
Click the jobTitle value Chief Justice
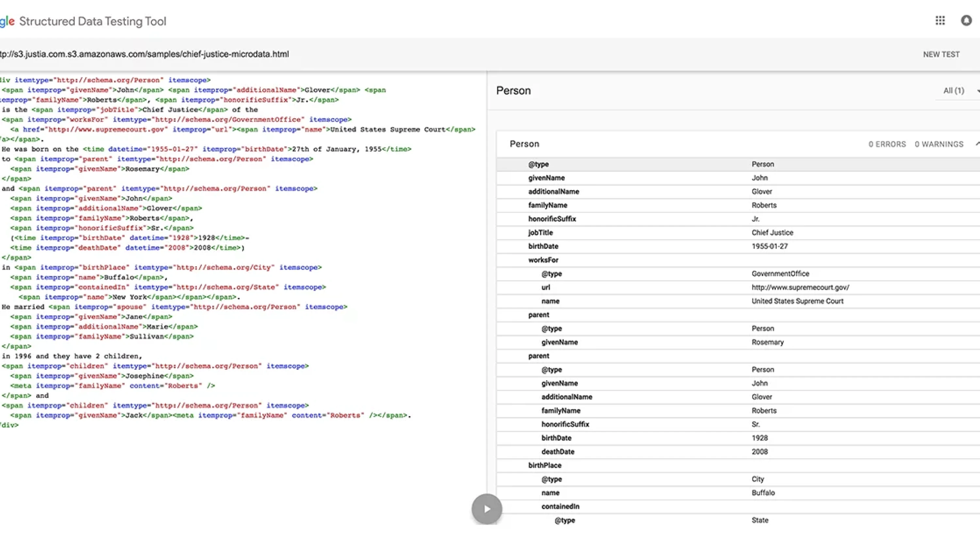click(x=772, y=233)
